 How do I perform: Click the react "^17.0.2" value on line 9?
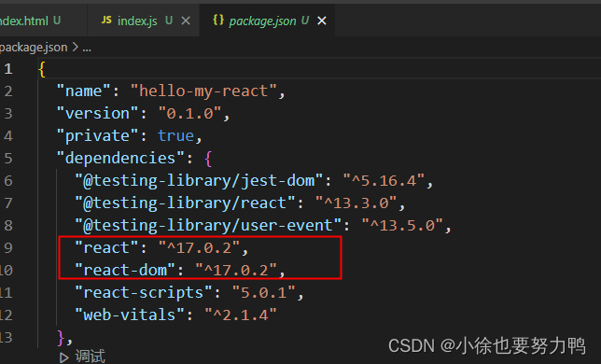(x=199, y=248)
